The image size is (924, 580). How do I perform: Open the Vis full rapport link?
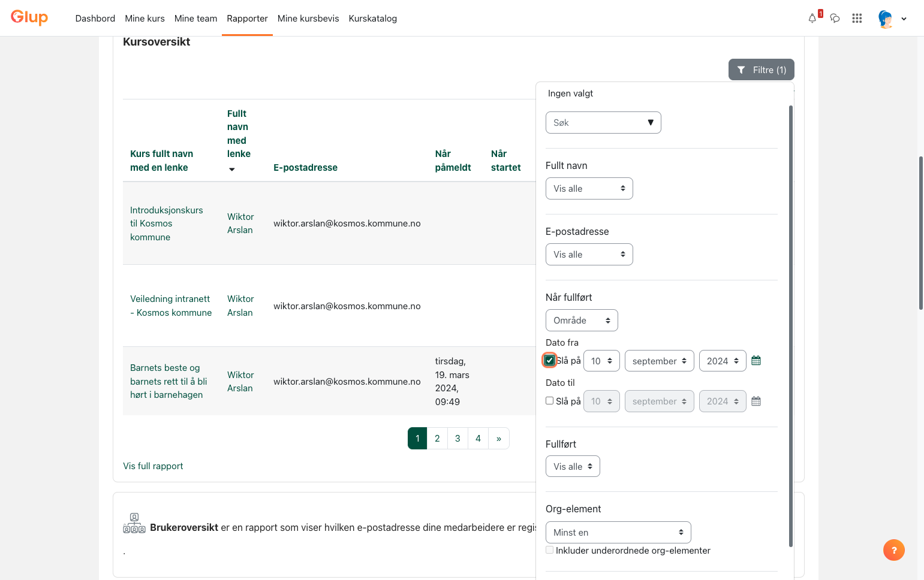[x=153, y=466]
